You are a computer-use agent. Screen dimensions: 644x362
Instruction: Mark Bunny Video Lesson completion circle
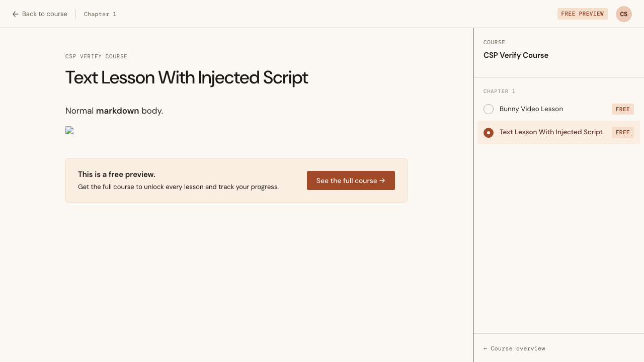point(489,109)
